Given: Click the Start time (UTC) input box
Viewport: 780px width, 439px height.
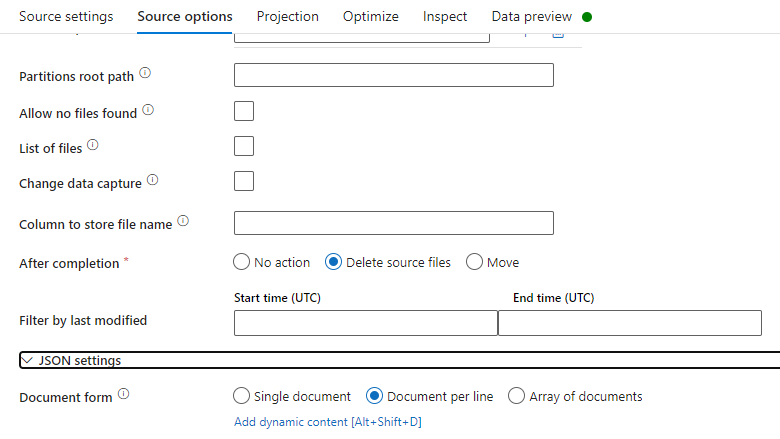Looking at the screenshot, I should 365,323.
